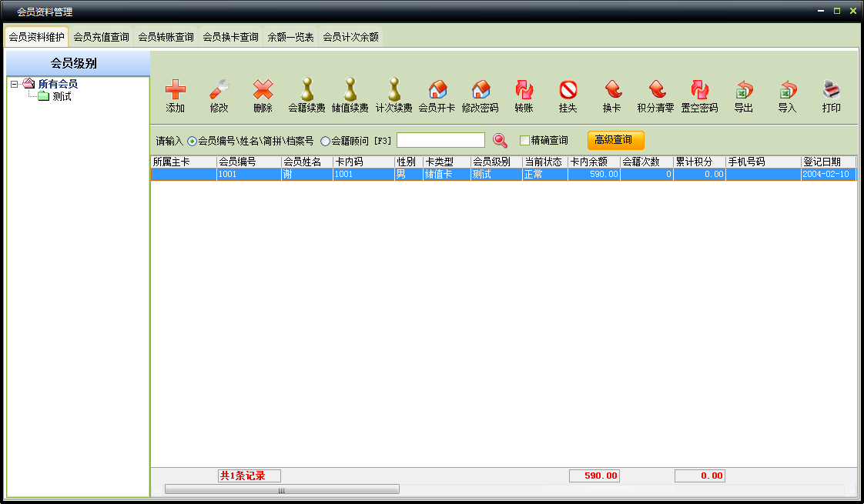Switch to 会员转账查询 tab
This screenshot has height=504, width=864.
tap(166, 37)
